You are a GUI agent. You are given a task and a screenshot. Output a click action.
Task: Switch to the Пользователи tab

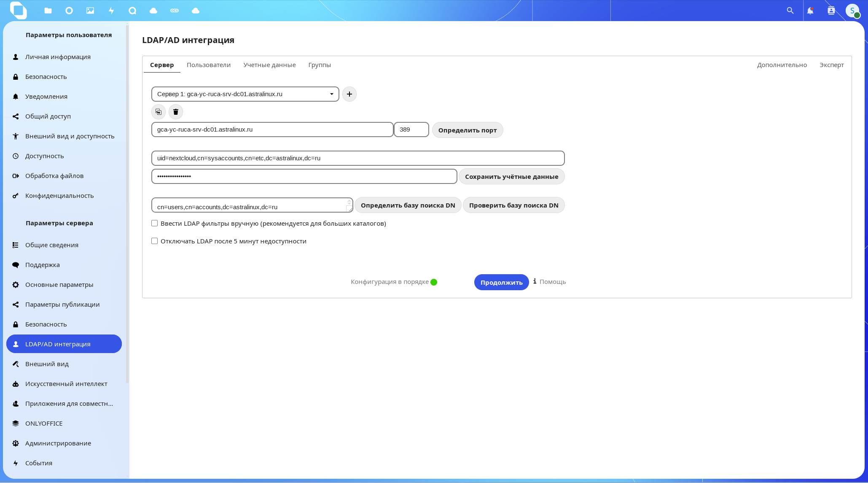coord(209,65)
